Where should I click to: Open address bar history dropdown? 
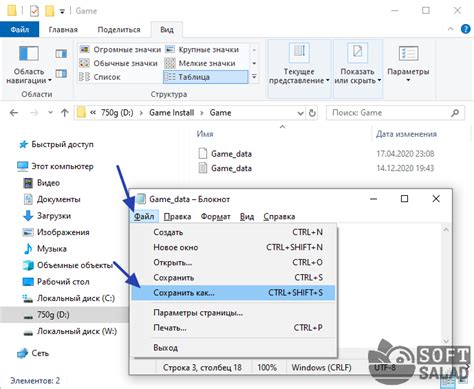pyautogui.click(x=300, y=113)
